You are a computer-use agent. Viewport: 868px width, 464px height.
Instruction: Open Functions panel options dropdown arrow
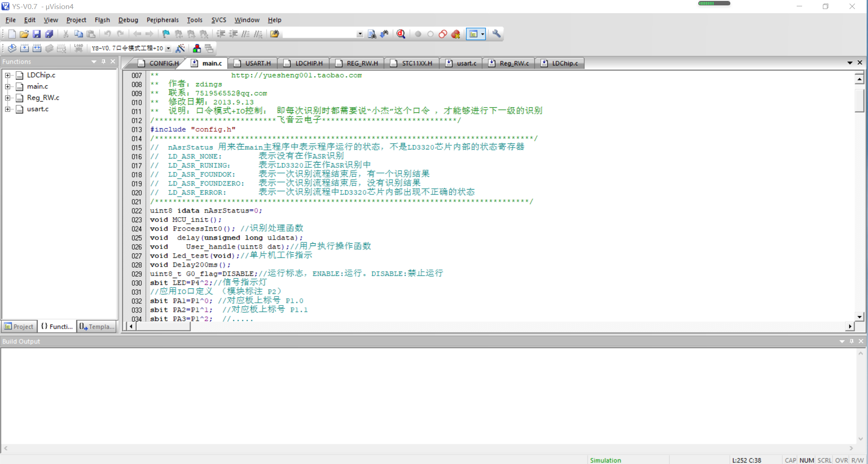pyautogui.click(x=94, y=61)
